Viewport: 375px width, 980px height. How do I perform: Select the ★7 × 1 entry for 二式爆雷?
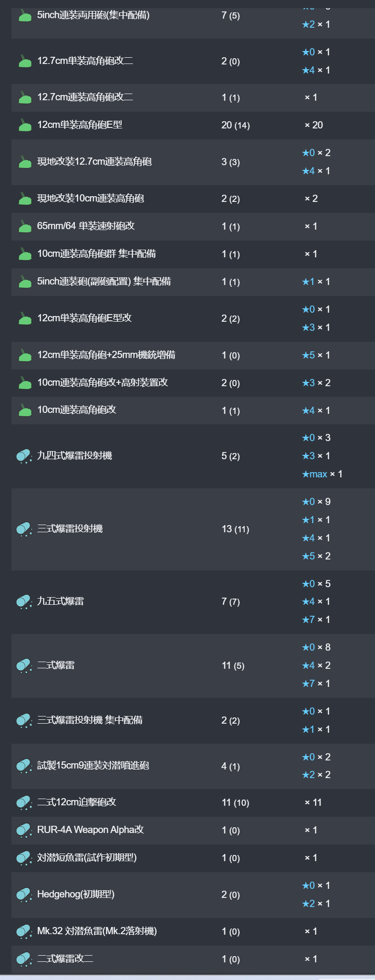[316, 684]
